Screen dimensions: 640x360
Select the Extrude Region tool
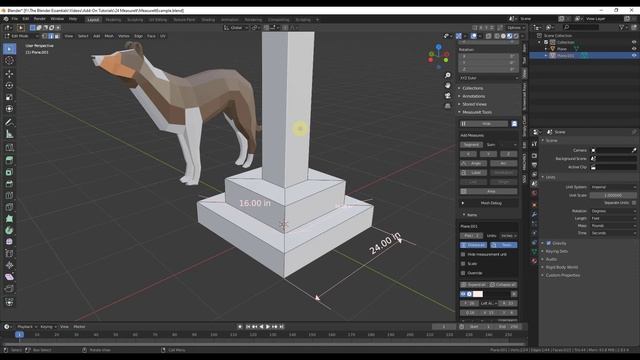[x=9, y=160]
